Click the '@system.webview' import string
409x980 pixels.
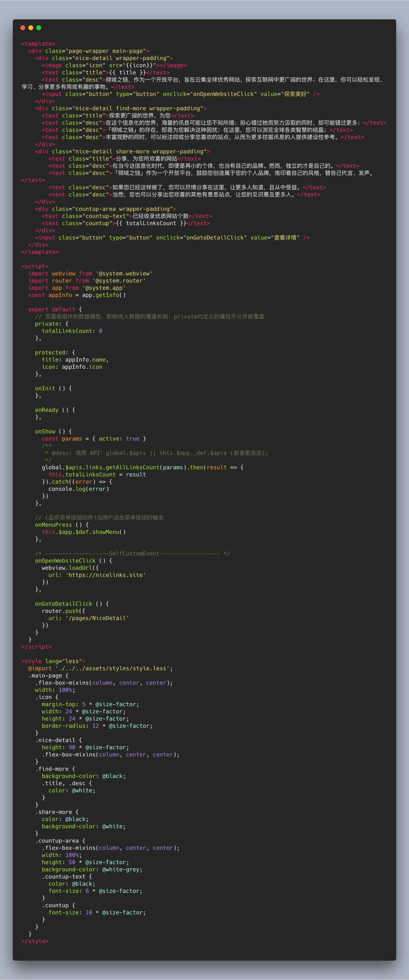124,274
